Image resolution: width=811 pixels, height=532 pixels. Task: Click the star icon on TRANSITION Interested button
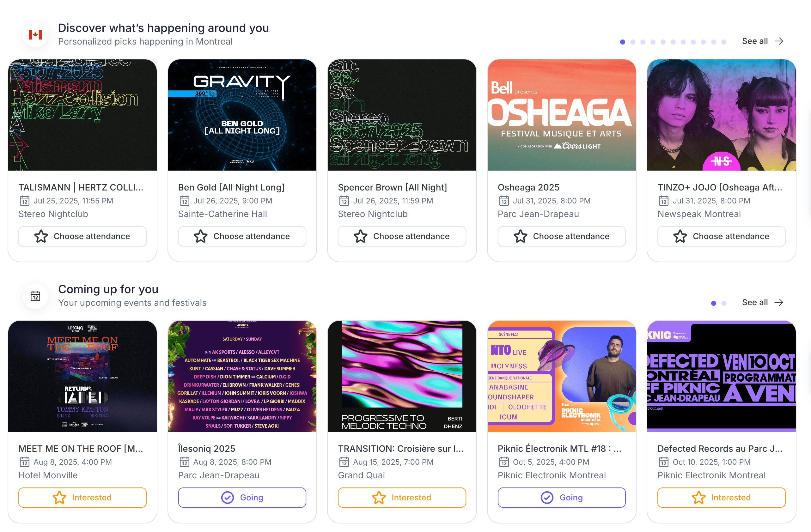[379, 497]
